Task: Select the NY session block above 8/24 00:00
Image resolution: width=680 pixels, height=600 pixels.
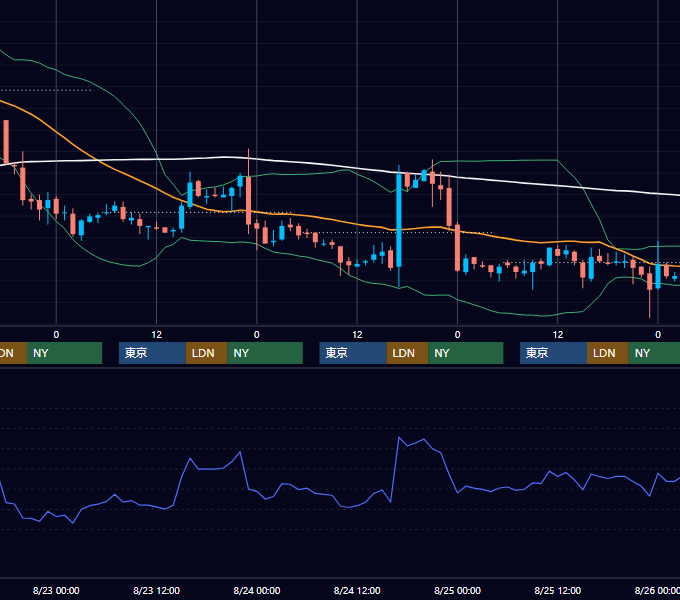Action: 265,353
